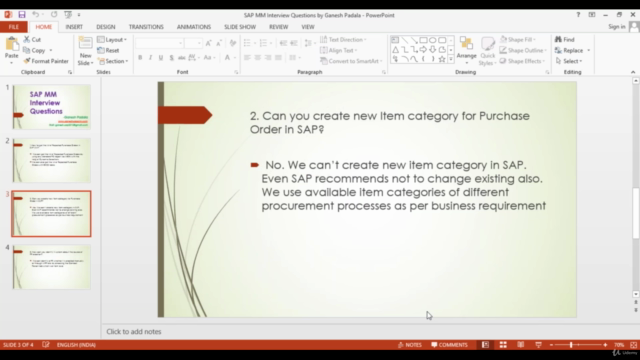Click the Cut scissors icon
Image resolution: width=640 pixels, height=360 pixels.
(x=27, y=39)
